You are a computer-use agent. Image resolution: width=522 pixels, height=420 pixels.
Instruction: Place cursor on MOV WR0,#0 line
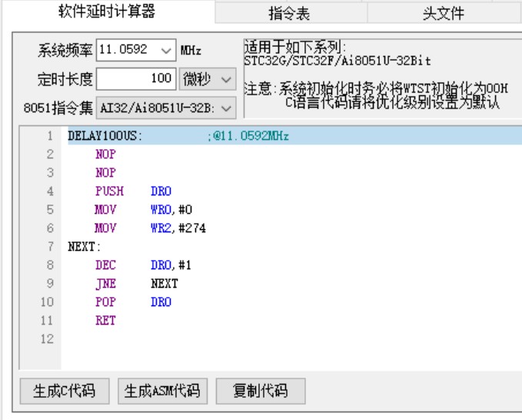132,210
